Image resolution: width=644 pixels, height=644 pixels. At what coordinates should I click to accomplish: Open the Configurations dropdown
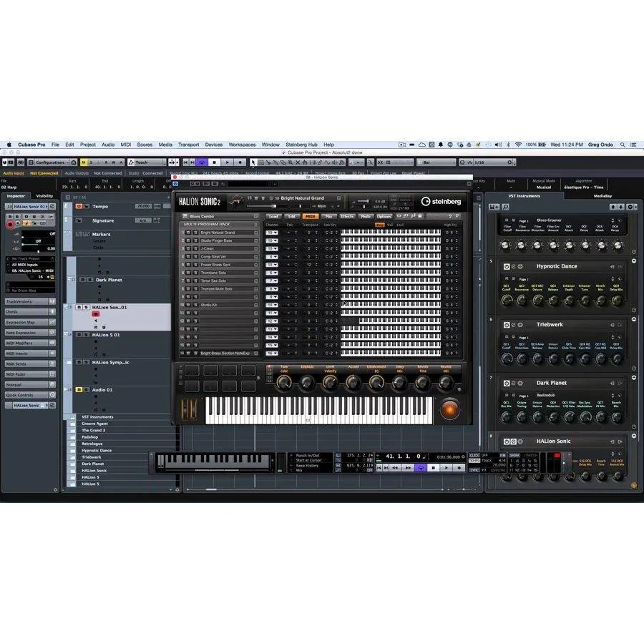click(52, 162)
